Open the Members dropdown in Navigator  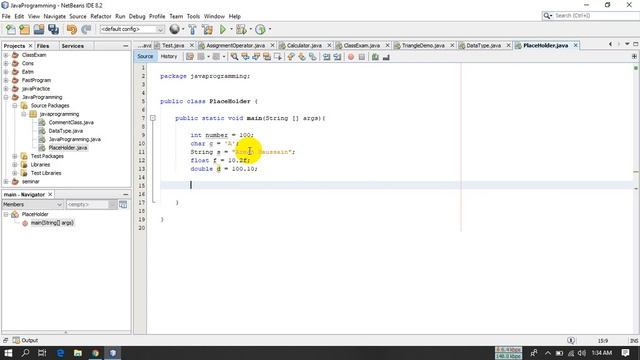[x=33, y=204]
